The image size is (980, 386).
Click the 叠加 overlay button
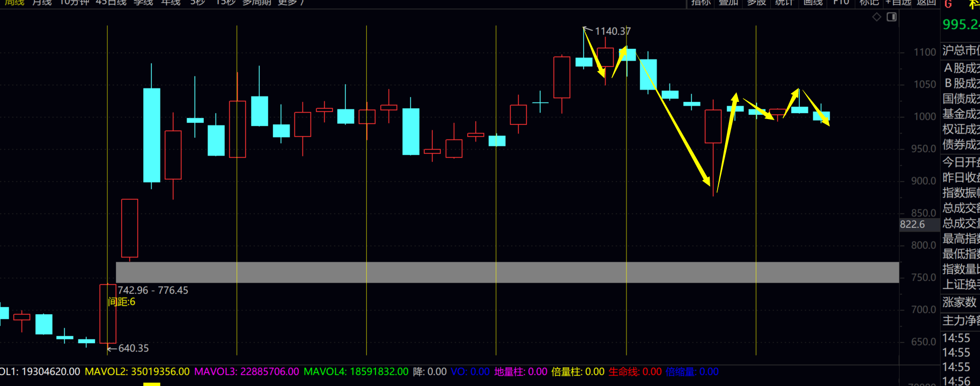pyautogui.click(x=728, y=3)
